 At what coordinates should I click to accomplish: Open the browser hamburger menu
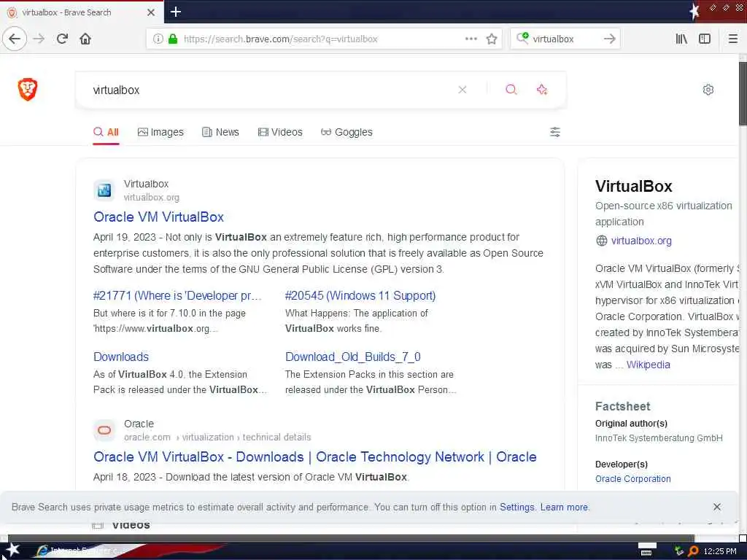[732, 39]
